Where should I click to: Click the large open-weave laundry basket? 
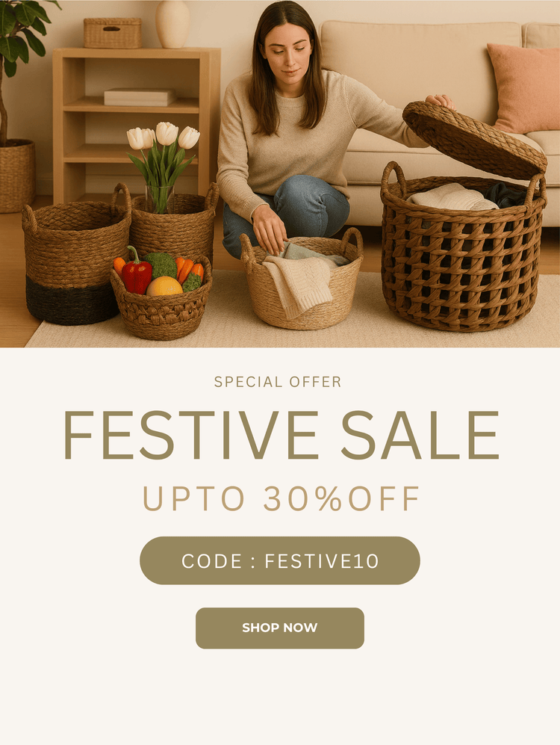click(462, 252)
